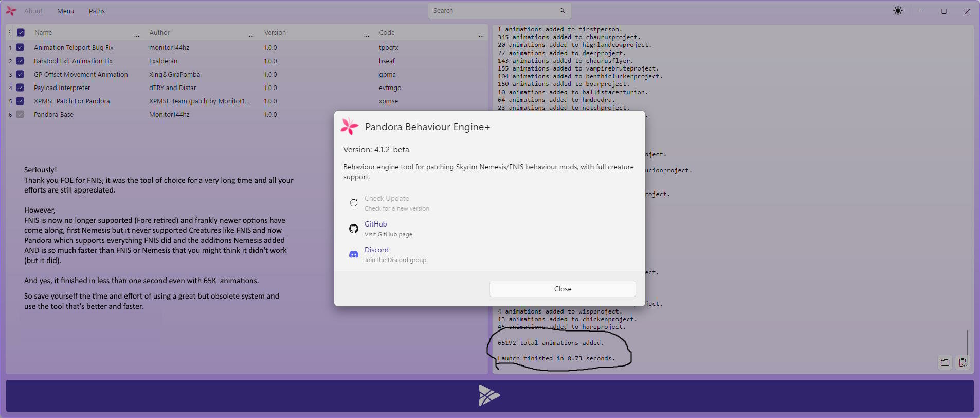Uncheck XPMSE Patch For Pandora checkbox
The height and width of the screenshot is (418, 980).
point(20,101)
